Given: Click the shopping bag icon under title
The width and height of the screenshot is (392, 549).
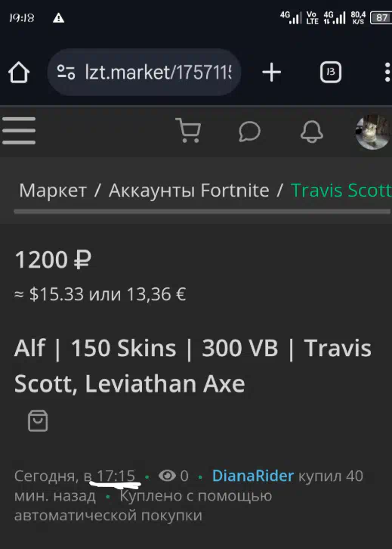Looking at the screenshot, I should point(38,421).
